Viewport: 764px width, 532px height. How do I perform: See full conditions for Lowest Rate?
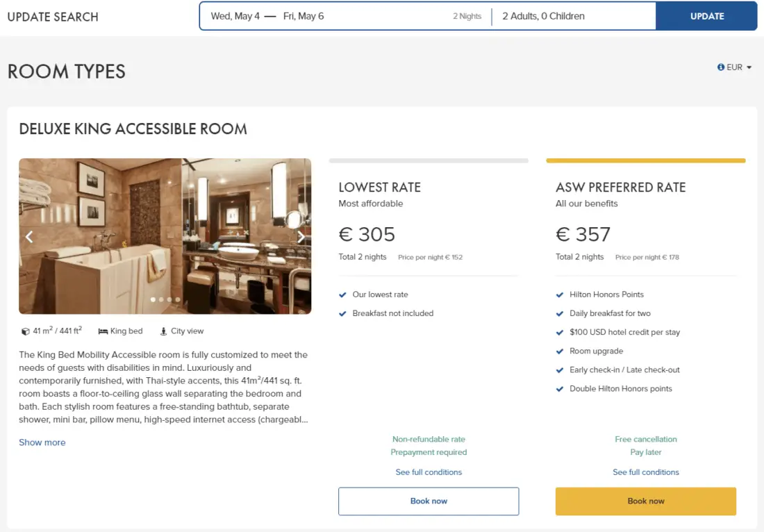tap(429, 472)
